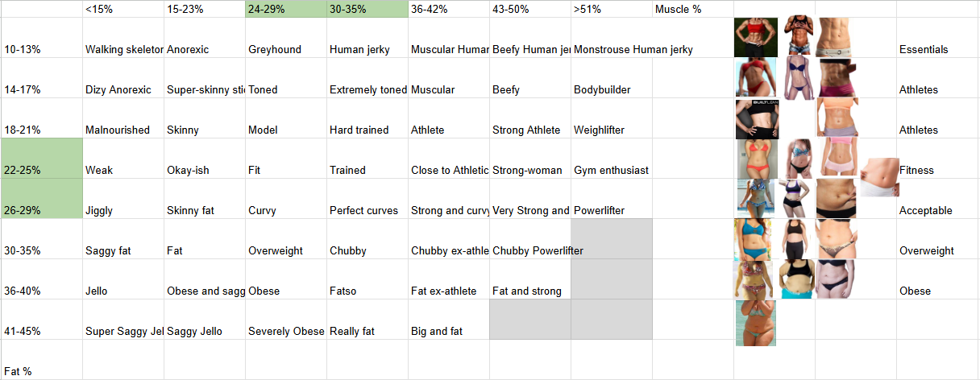Select the green 22-25% fat row label
Image resolution: width=980 pixels, height=380 pixels.
tap(41, 159)
